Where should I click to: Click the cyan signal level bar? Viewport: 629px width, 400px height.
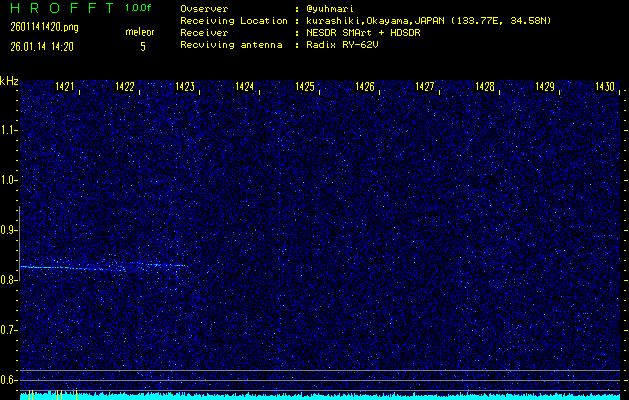click(x=314, y=396)
